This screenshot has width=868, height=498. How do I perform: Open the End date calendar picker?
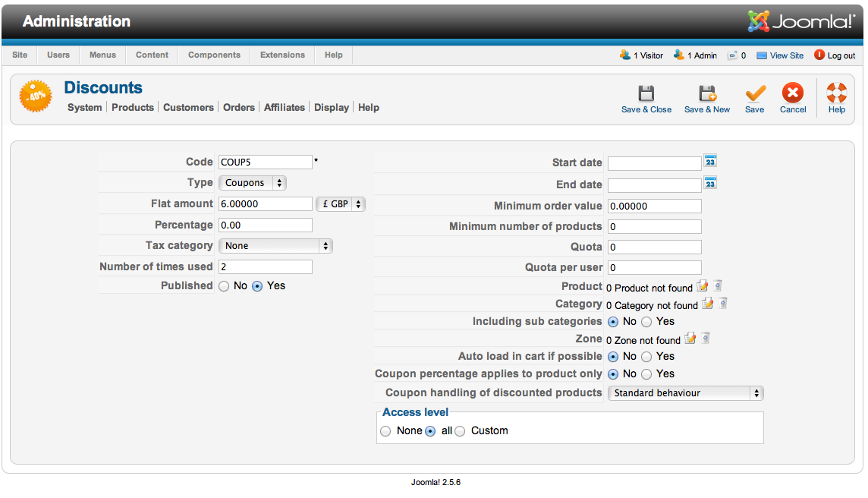point(710,183)
